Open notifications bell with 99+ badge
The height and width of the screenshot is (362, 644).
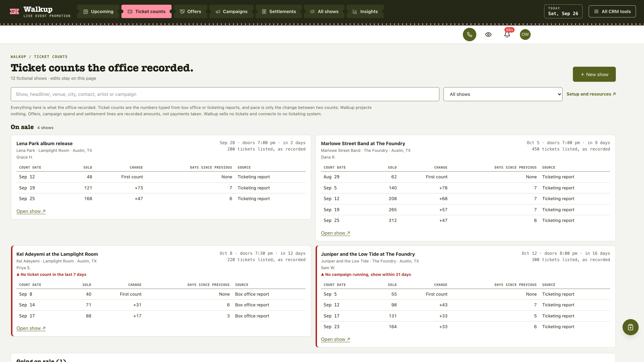click(x=507, y=35)
